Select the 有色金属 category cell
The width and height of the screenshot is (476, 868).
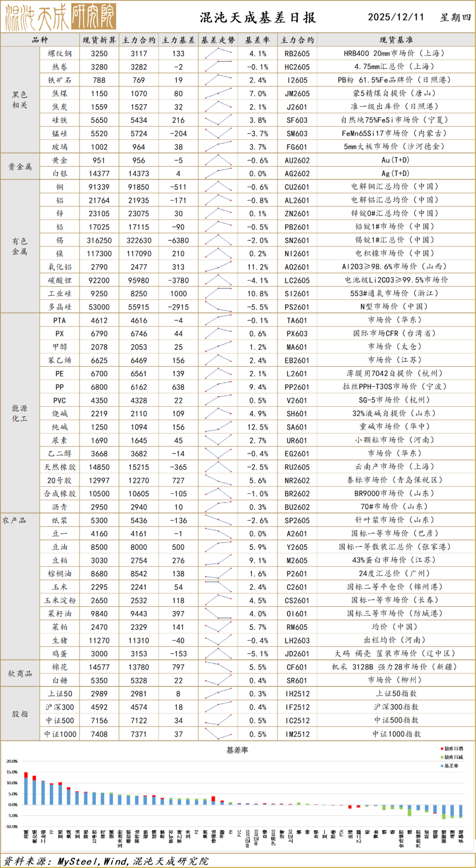click(x=20, y=247)
